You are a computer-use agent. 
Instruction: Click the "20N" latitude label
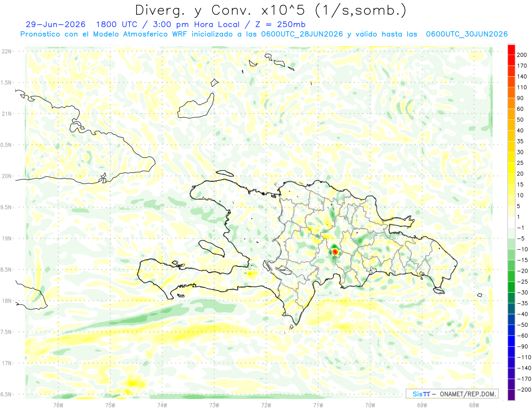click(x=7, y=176)
